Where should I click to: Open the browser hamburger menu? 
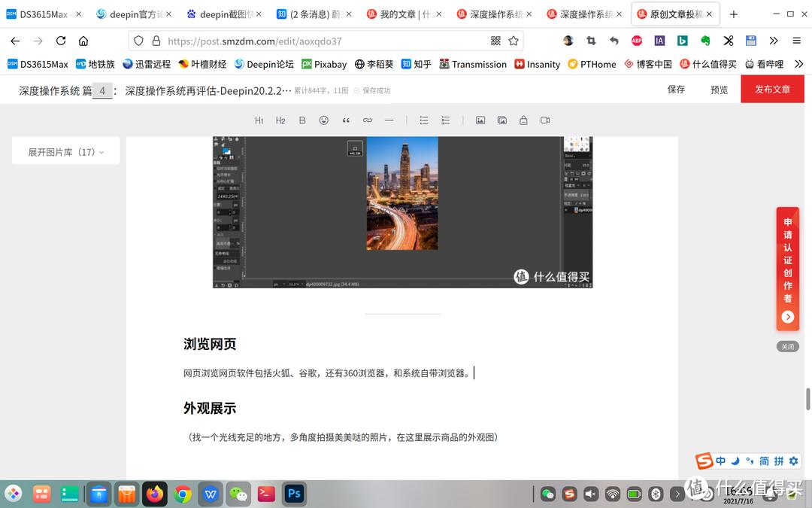tap(797, 41)
